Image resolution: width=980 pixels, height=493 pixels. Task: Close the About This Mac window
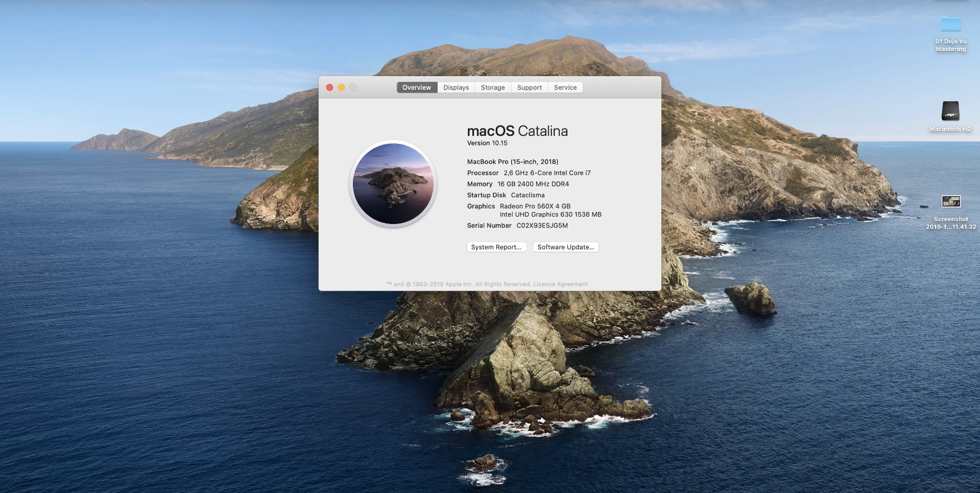pyautogui.click(x=330, y=88)
